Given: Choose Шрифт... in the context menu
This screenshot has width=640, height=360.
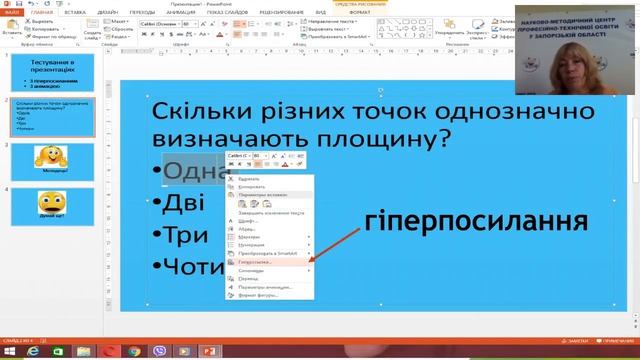Looking at the screenshot, I should point(269,221).
